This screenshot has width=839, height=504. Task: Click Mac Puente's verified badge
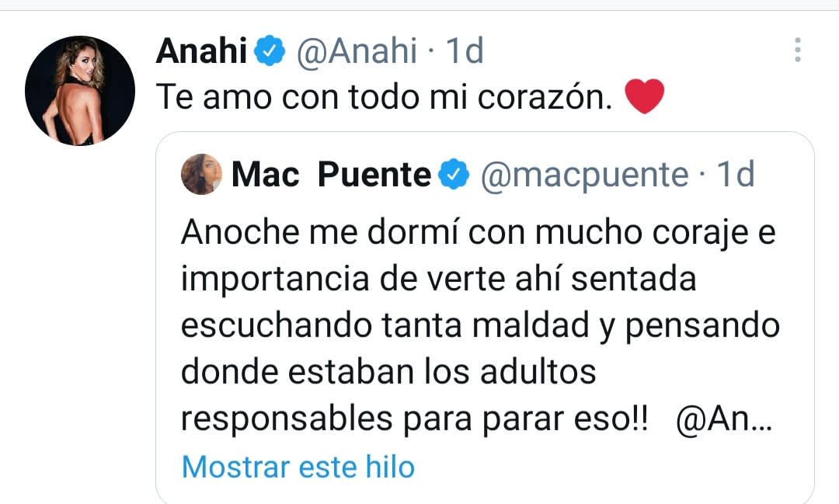[455, 176]
